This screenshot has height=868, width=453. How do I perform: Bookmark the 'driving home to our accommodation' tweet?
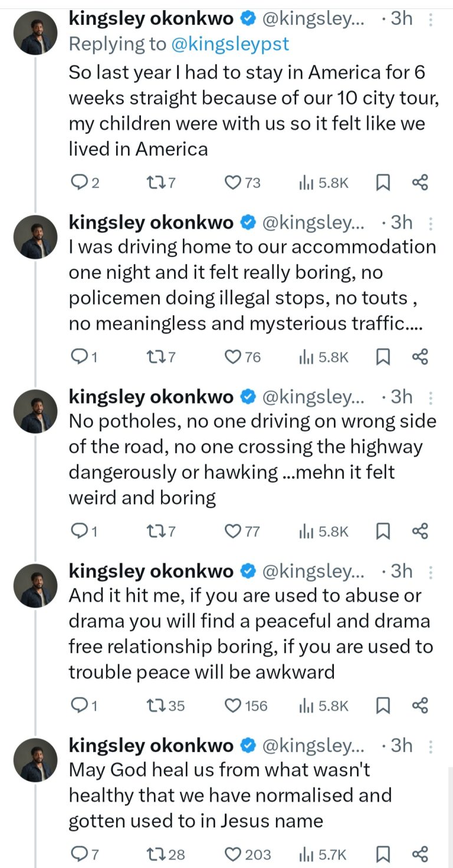pyautogui.click(x=383, y=357)
